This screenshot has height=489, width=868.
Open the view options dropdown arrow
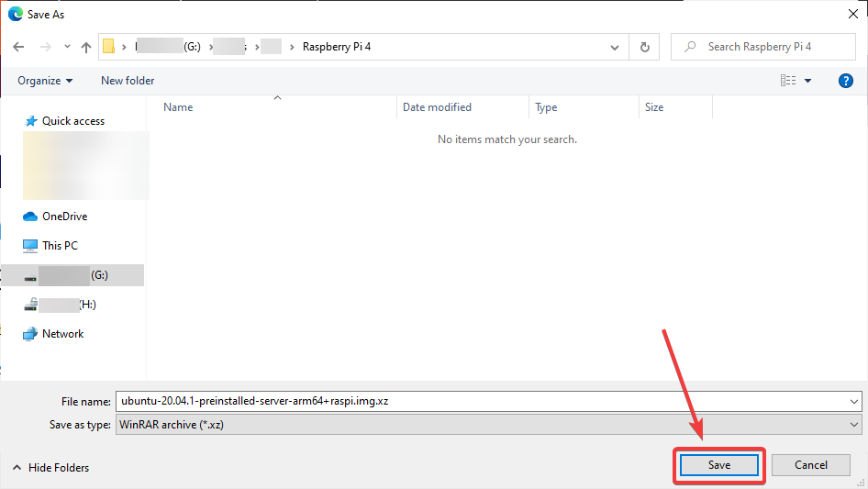pyautogui.click(x=807, y=81)
